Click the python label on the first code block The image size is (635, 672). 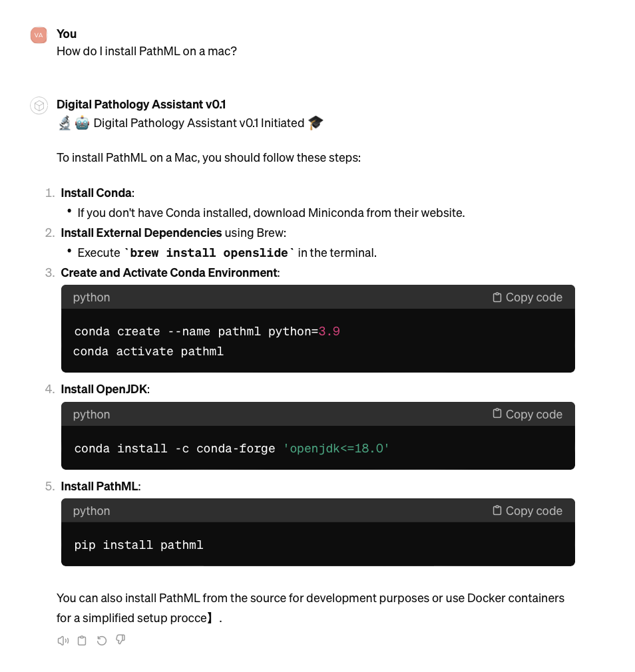(91, 298)
